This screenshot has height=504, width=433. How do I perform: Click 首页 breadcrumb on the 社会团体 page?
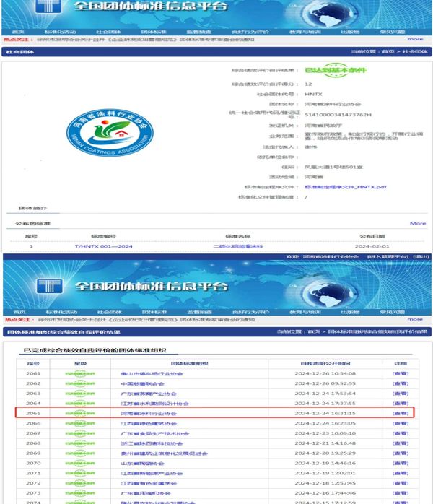[388, 51]
